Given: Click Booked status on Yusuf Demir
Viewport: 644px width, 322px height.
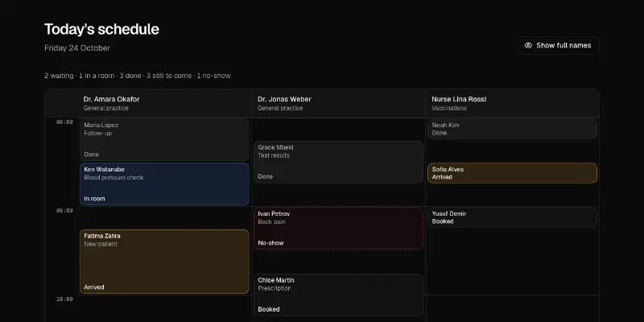Looking at the screenshot, I should [443, 221].
